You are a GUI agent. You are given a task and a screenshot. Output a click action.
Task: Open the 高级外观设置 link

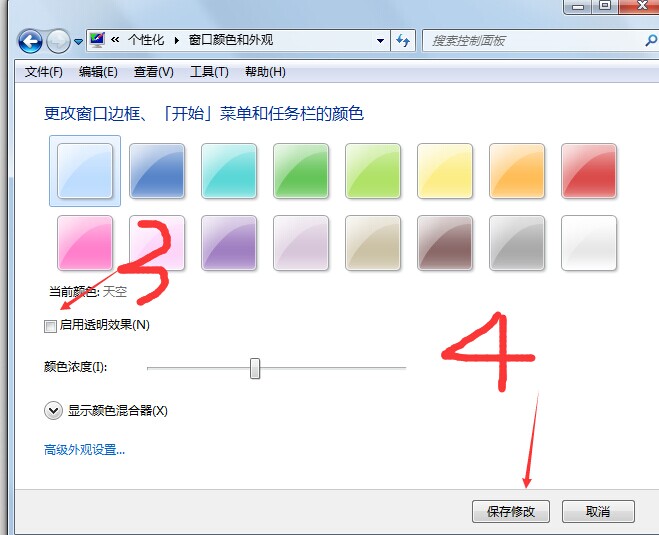click(84, 450)
